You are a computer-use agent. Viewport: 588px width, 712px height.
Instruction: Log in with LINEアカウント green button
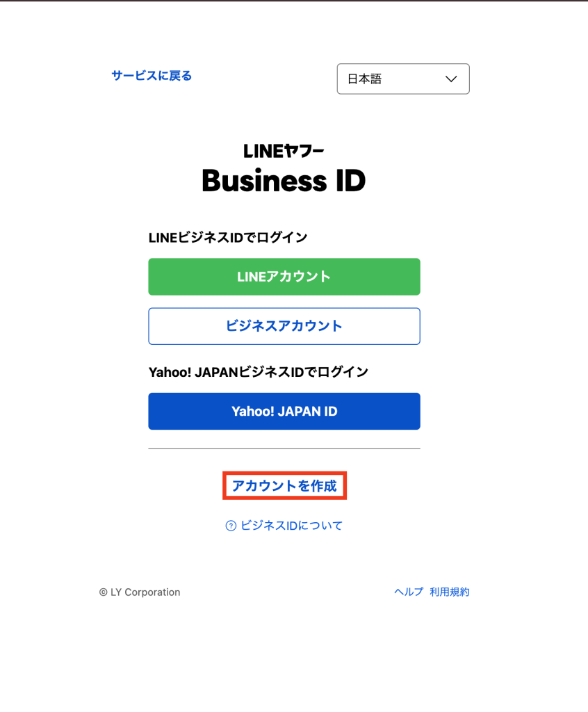click(284, 277)
